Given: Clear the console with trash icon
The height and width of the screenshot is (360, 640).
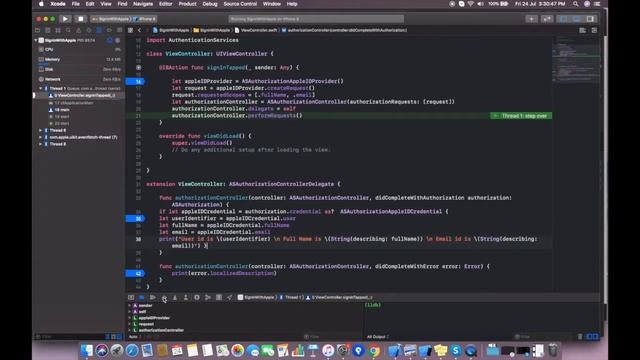Looking at the screenshot, I should 580,337.
